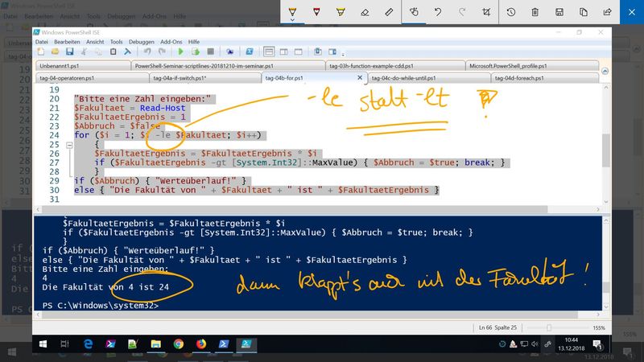The height and width of the screenshot is (362, 644).
Task: Cut selection with the scissors icon
Action: tap(84, 51)
